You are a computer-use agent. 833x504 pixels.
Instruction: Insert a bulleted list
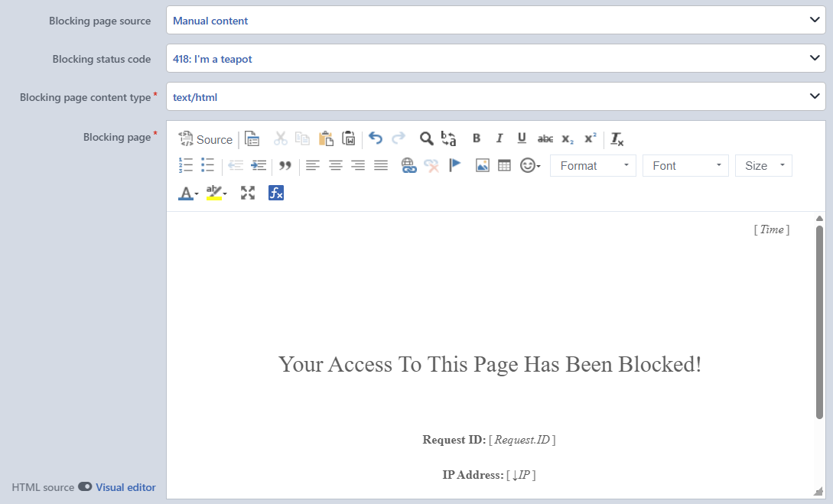[x=208, y=166]
